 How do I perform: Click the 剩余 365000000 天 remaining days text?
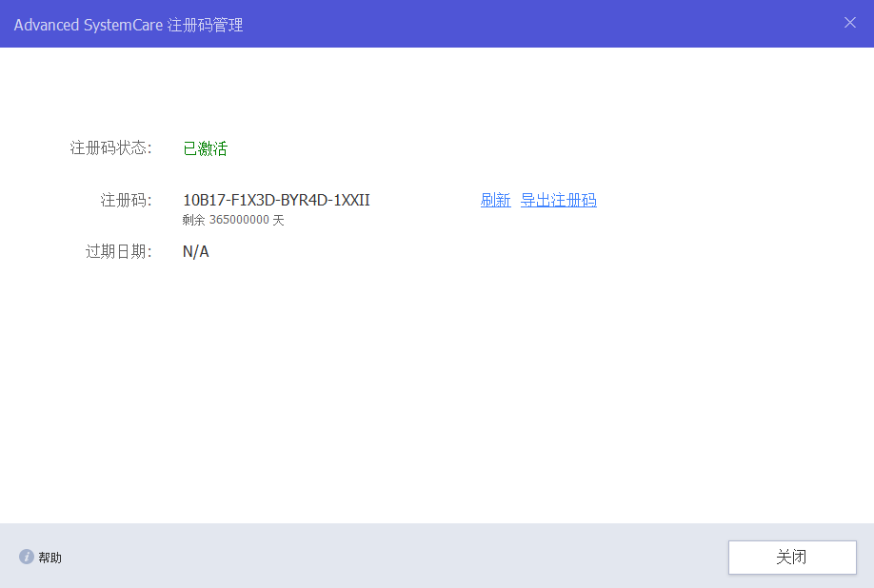click(233, 220)
